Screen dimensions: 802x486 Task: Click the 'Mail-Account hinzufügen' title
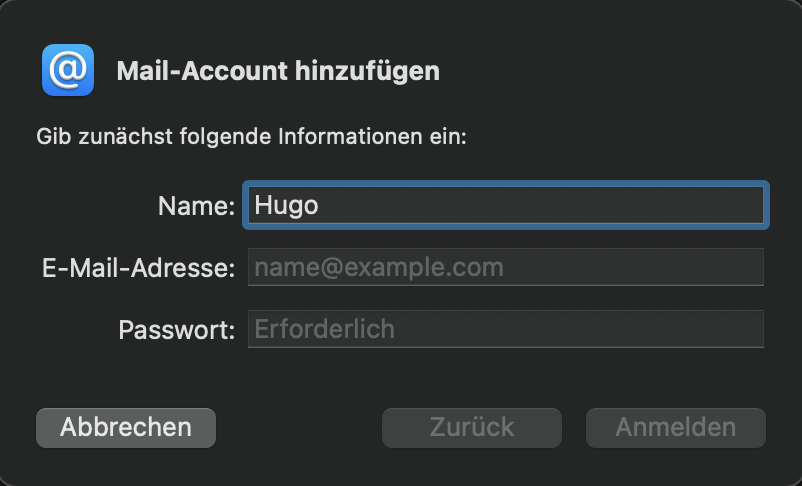point(278,71)
